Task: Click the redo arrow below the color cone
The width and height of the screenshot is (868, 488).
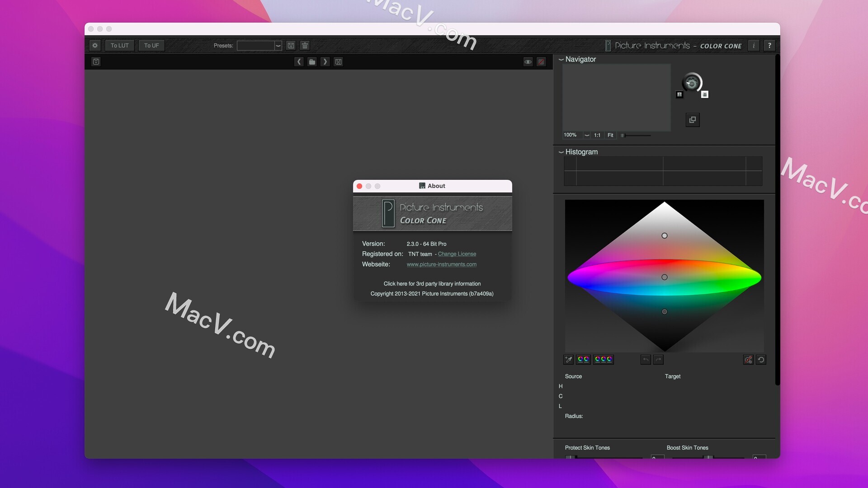Action: tap(659, 360)
